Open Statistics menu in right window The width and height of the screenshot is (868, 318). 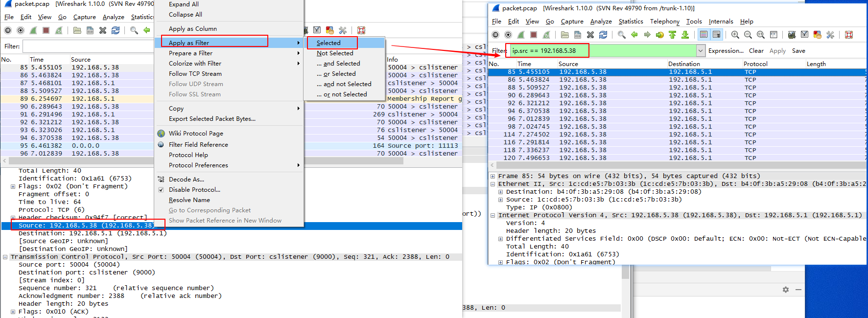(x=631, y=22)
